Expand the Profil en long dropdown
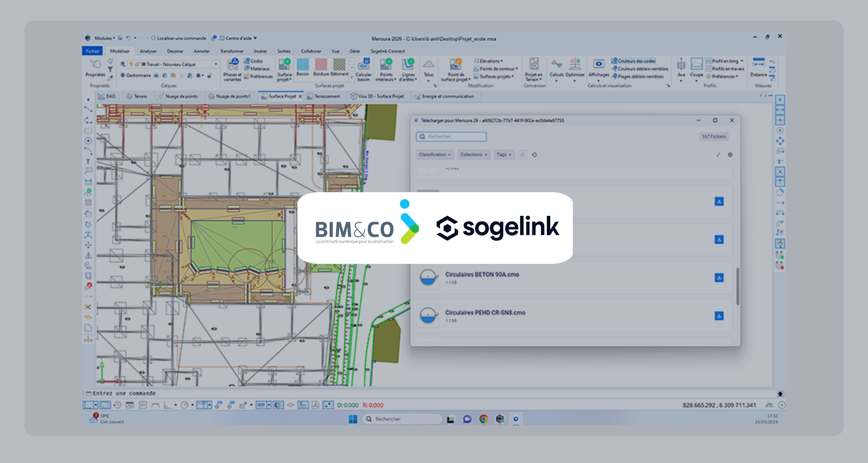Viewport: 868px width, 463px height. click(x=724, y=61)
